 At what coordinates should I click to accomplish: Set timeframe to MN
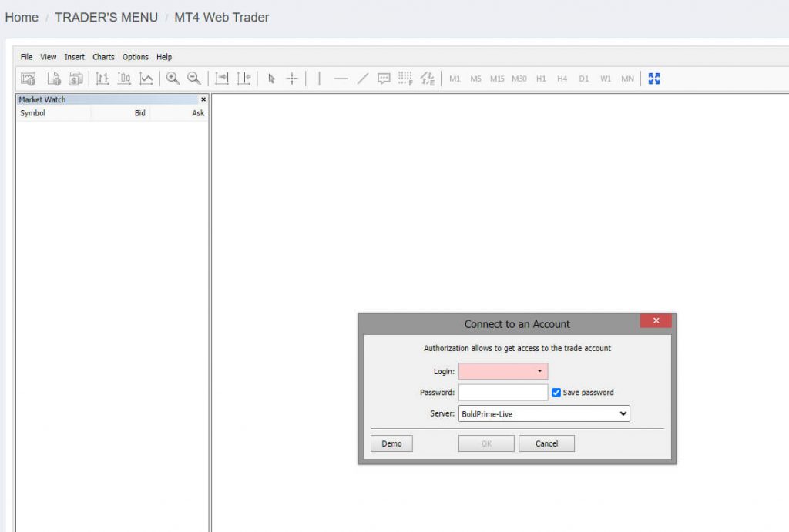point(627,79)
